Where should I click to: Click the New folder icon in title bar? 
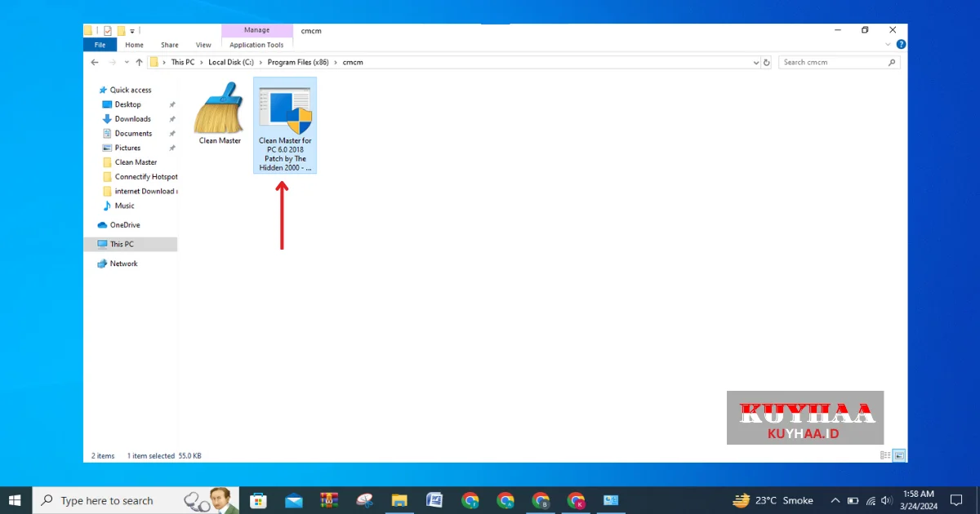[120, 31]
